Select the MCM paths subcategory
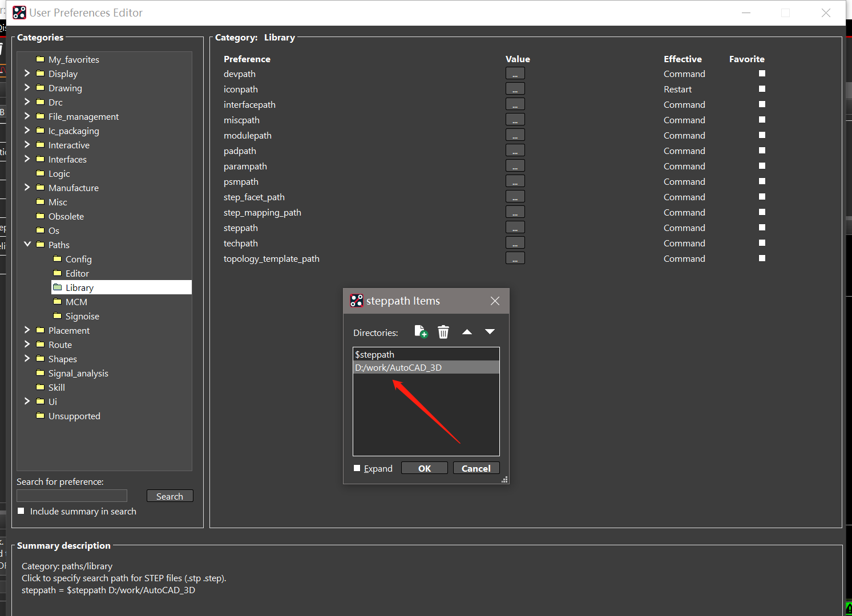852x616 pixels. click(x=76, y=302)
